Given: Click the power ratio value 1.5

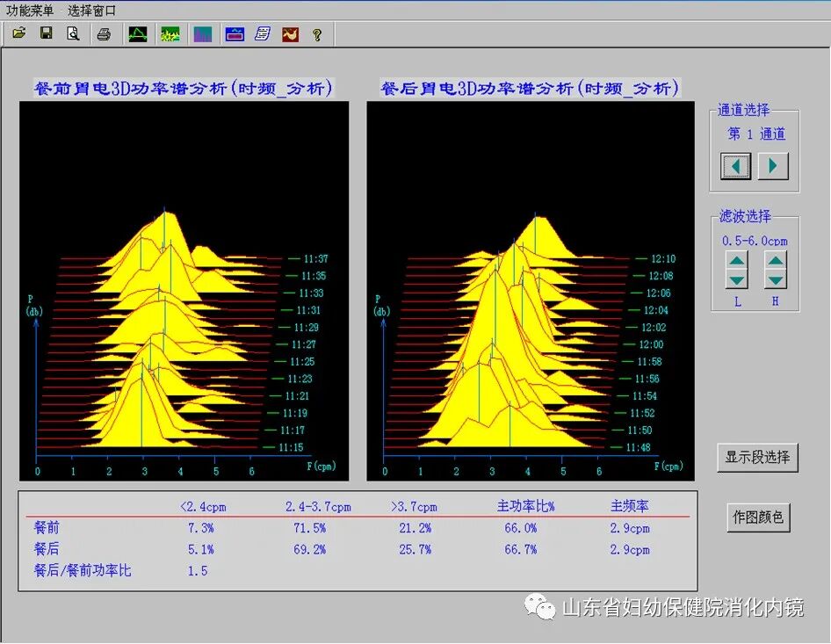Looking at the screenshot, I should (x=197, y=571).
